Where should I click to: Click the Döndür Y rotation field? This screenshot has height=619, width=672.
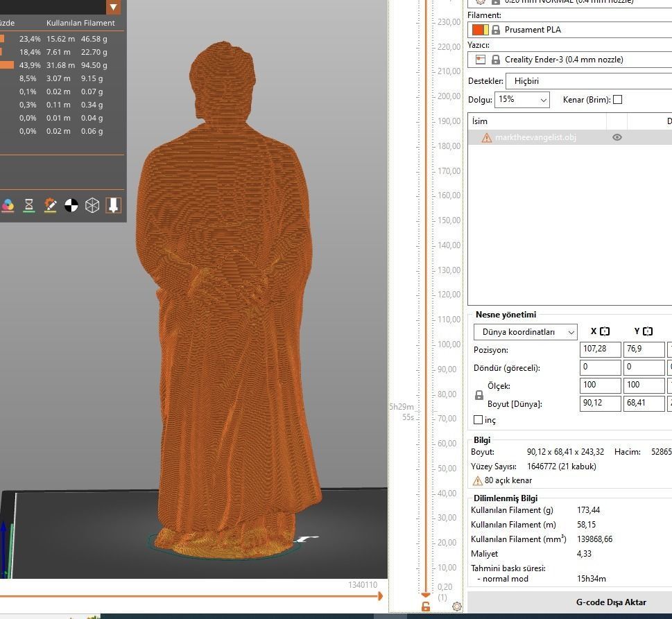[x=644, y=367]
